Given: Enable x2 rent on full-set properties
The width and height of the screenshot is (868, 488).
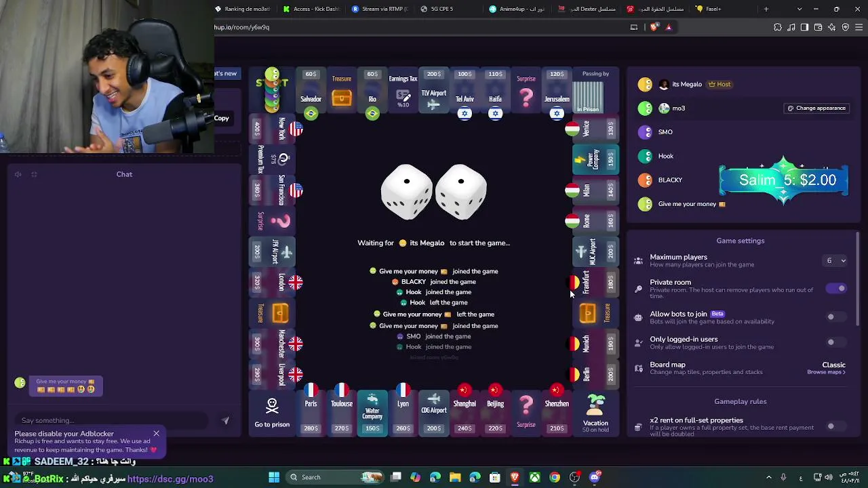Looking at the screenshot, I should click(x=836, y=426).
